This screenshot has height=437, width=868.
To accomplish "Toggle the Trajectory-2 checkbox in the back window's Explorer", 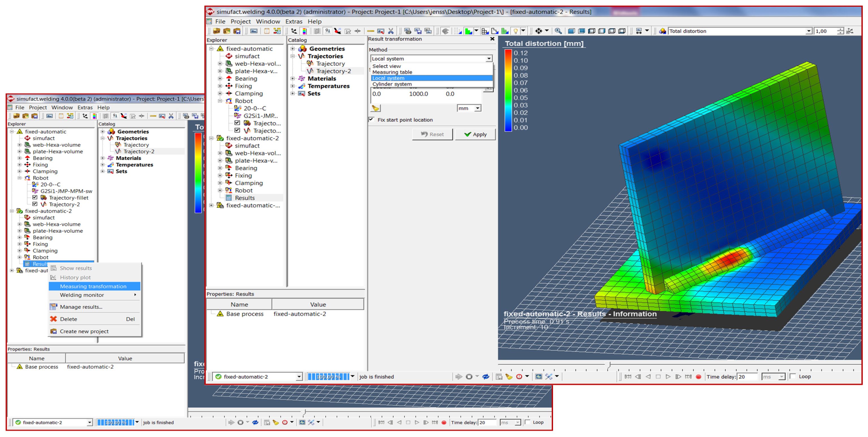I will coord(35,204).
